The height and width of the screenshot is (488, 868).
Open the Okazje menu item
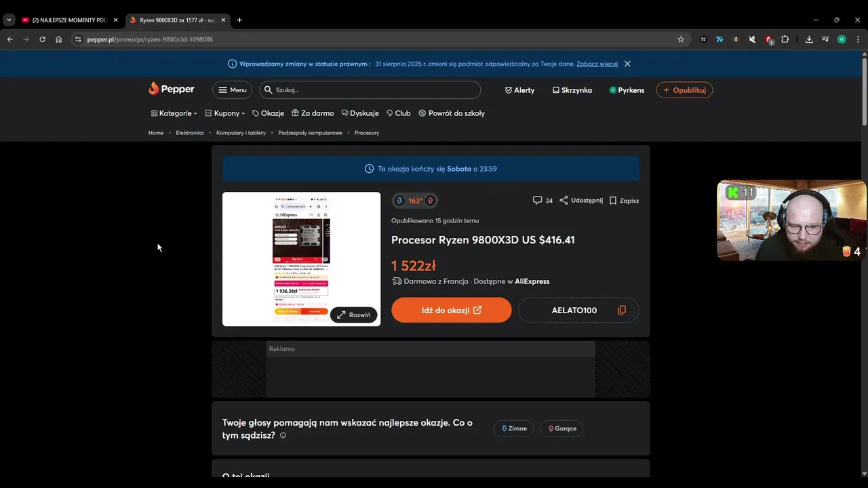click(x=268, y=113)
